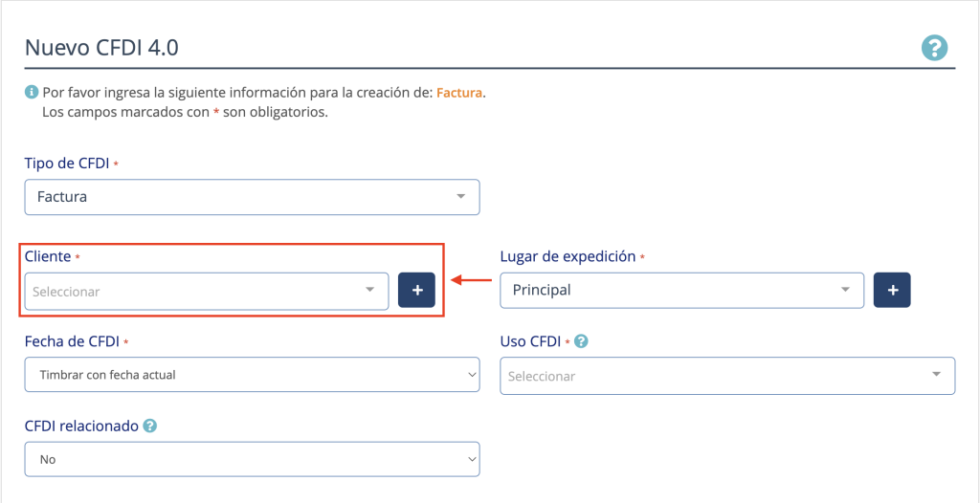Open the CFDI relacionado 'No' dropdown
The height and width of the screenshot is (503, 980).
[252, 459]
